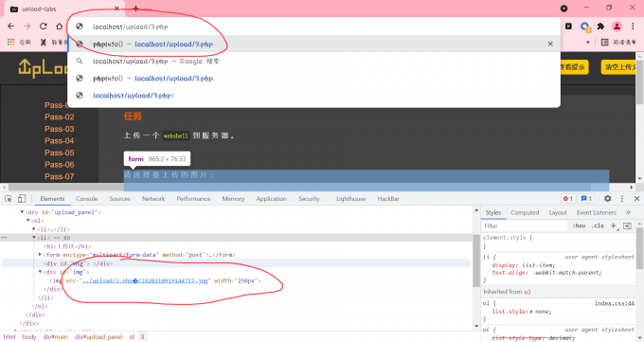Select div#upload_panel breadcrumb
This screenshot has width=644, height=342.
click(x=98, y=337)
